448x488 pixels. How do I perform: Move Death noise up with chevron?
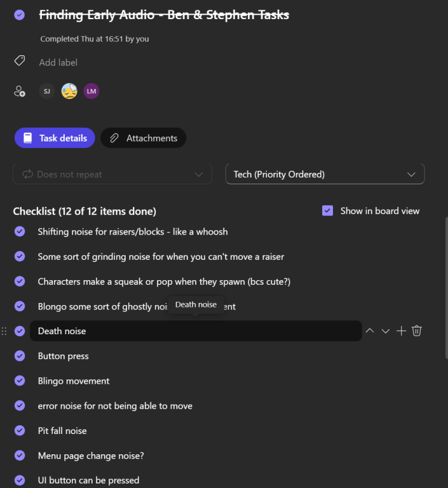pyautogui.click(x=370, y=331)
